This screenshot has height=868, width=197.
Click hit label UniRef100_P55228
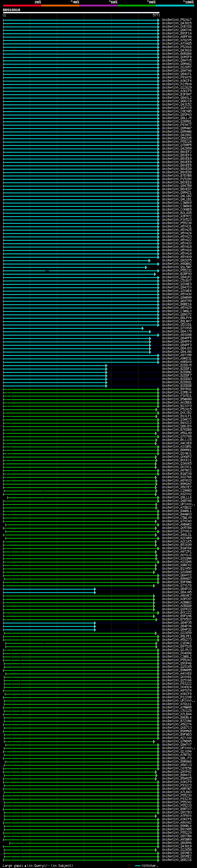click(x=176, y=142)
